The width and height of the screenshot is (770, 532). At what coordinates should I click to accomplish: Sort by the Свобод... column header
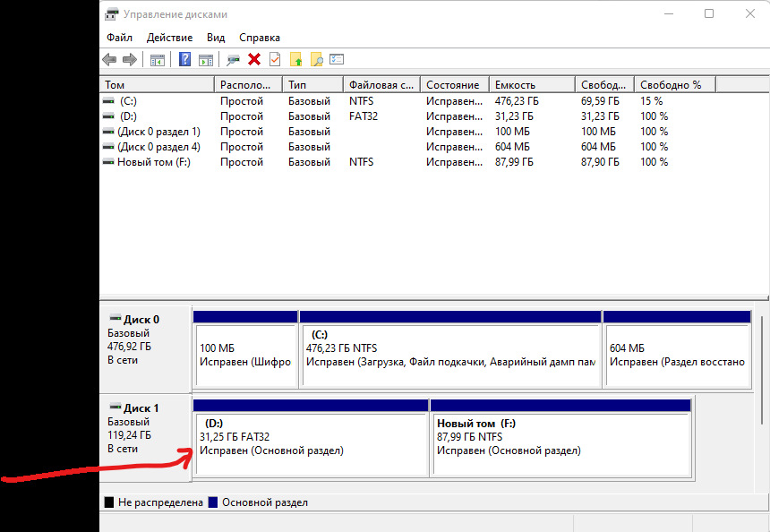[x=605, y=84]
